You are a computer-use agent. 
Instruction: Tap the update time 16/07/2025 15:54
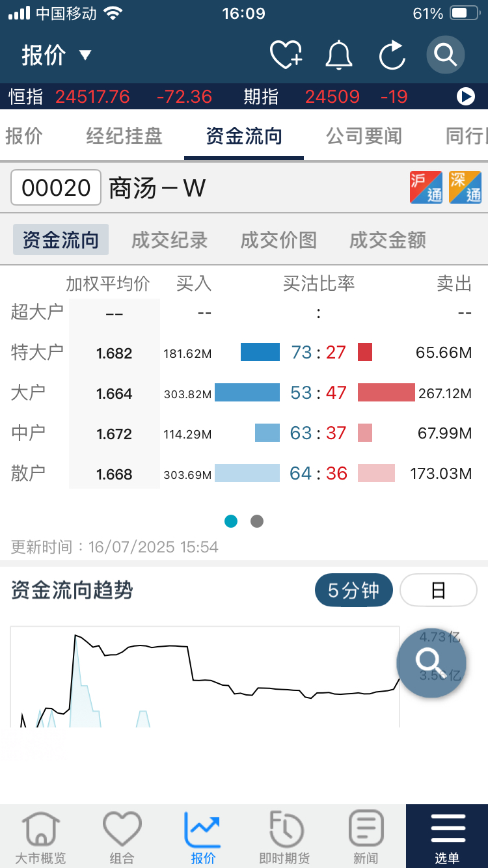(154, 547)
